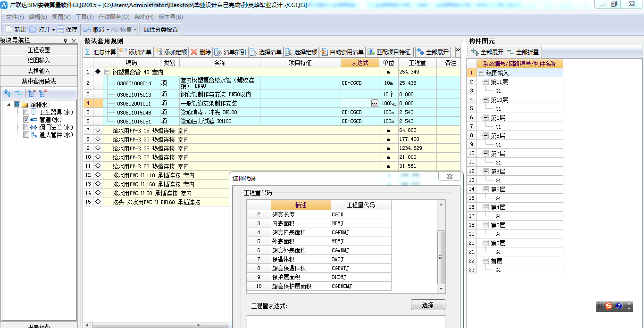
Task: Click 添加定额 in the toolbar
Action: 171,52
